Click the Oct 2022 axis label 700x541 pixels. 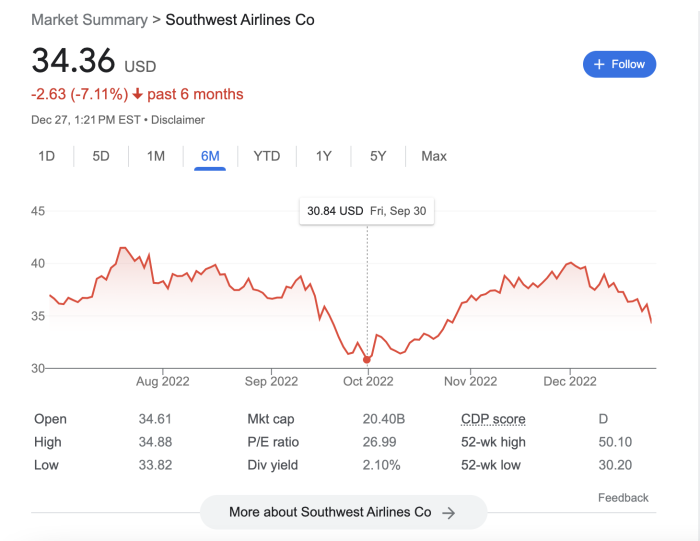click(x=368, y=381)
